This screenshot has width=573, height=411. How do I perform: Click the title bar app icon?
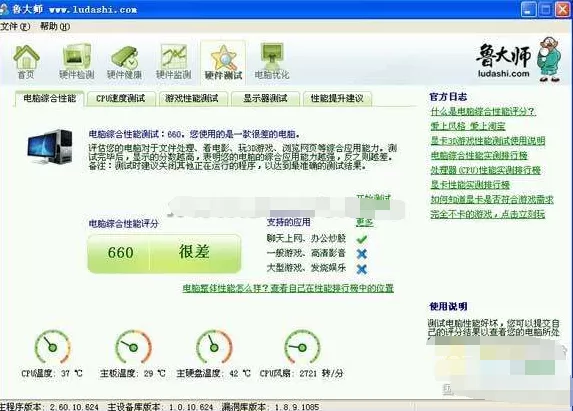coord(4,9)
